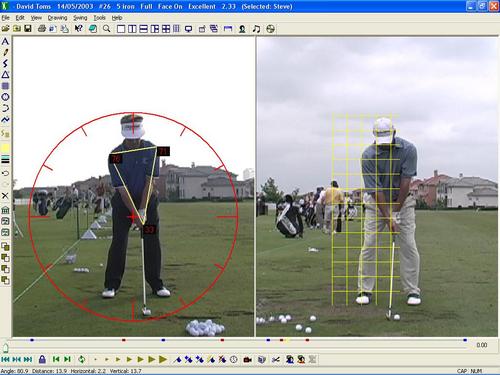Viewport: 500px width, 375px height.
Task: Select the zigzag line drawing tool
Action: pyautogui.click(x=5, y=63)
